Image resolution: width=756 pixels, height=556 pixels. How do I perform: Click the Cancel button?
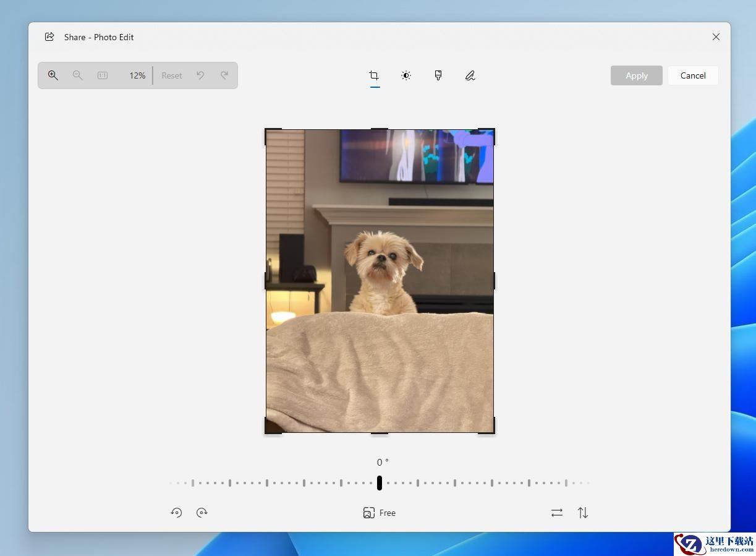[x=693, y=75]
